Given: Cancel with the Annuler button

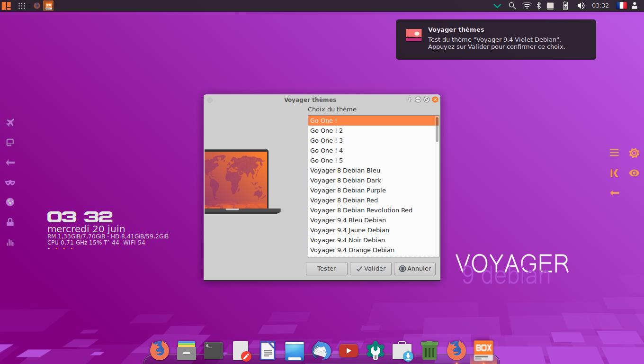Looking at the screenshot, I should point(415,269).
